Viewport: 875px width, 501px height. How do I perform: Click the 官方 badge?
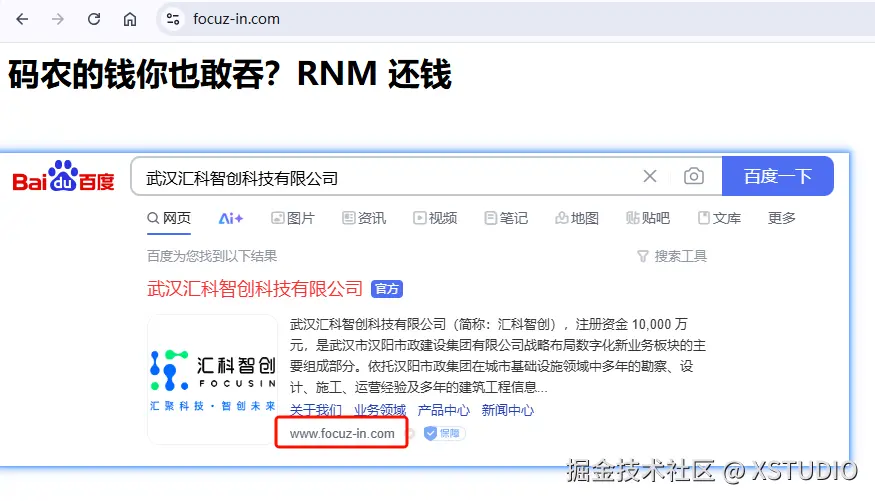point(387,289)
